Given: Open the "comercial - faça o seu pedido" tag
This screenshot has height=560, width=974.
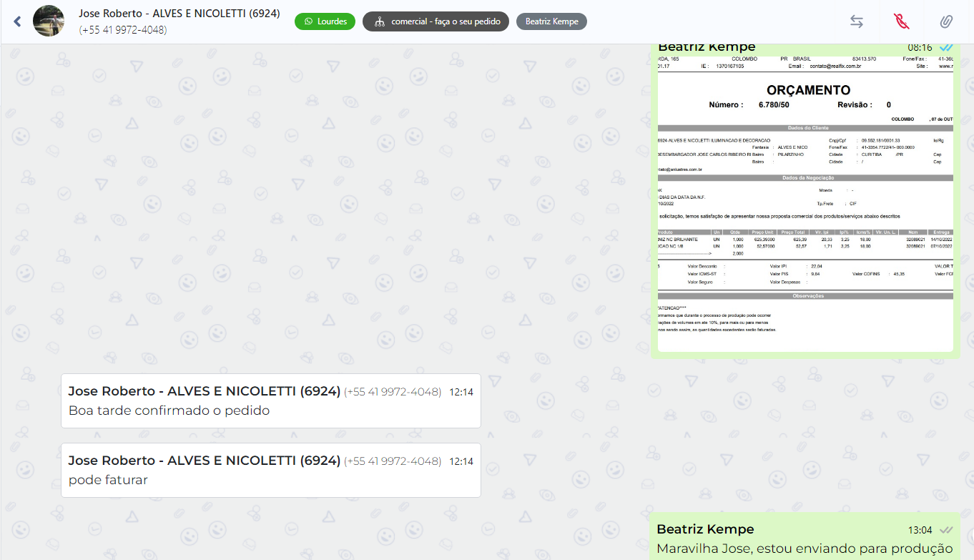Looking at the screenshot, I should (x=436, y=21).
